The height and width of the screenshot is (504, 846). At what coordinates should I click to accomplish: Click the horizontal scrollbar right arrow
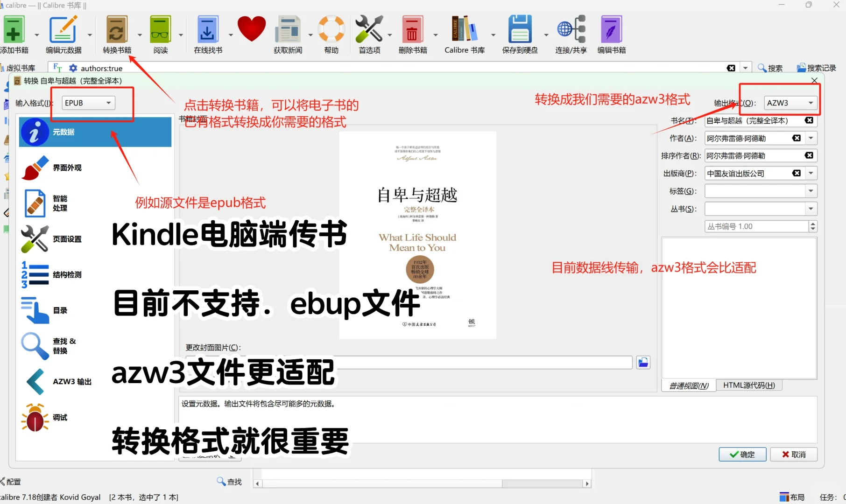click(x=587, y=484)
